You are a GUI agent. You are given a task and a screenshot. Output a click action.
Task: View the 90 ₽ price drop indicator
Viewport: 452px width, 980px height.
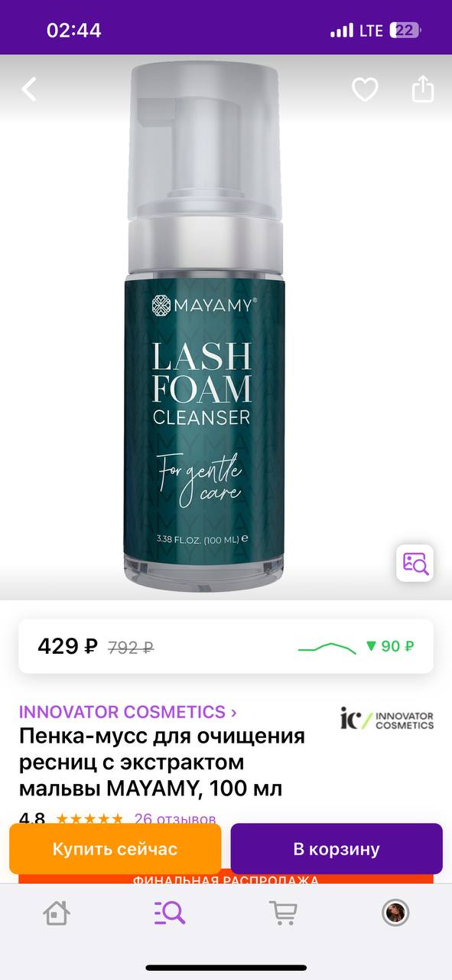coord(390,646)
